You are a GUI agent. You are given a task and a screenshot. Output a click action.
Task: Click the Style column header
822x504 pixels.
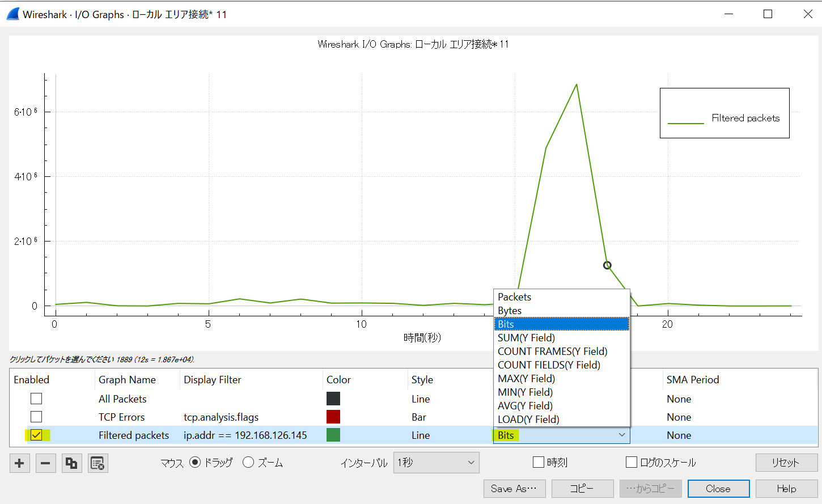coord(422,380)
